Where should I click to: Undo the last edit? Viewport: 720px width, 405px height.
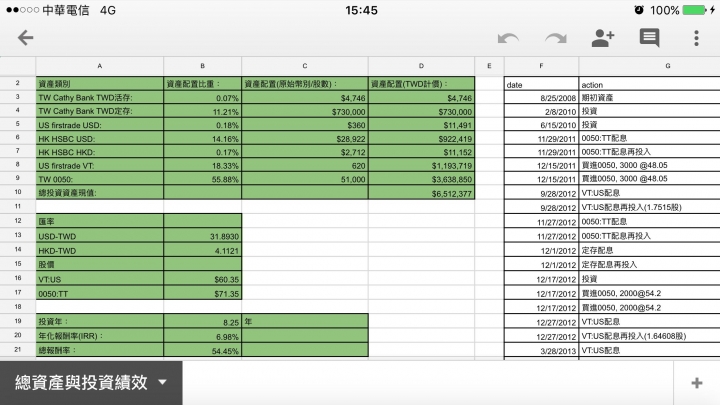(508, 39)
